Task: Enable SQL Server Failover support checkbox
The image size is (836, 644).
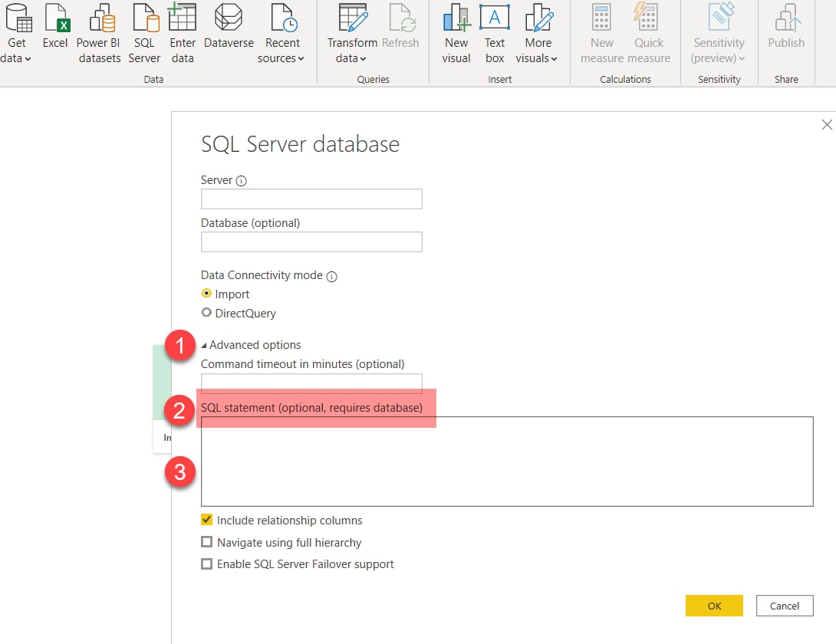Action: click(206, 563)
